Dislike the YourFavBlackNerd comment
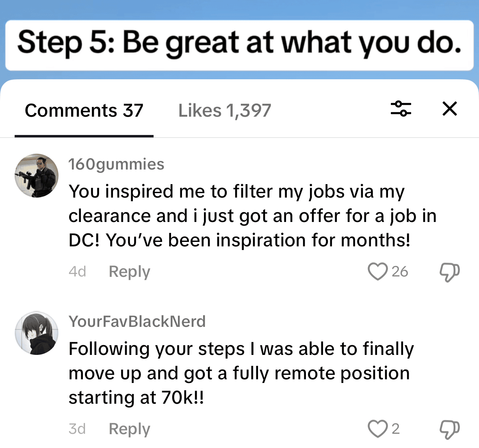Viewport: 479px width, 448px height. 449,429
